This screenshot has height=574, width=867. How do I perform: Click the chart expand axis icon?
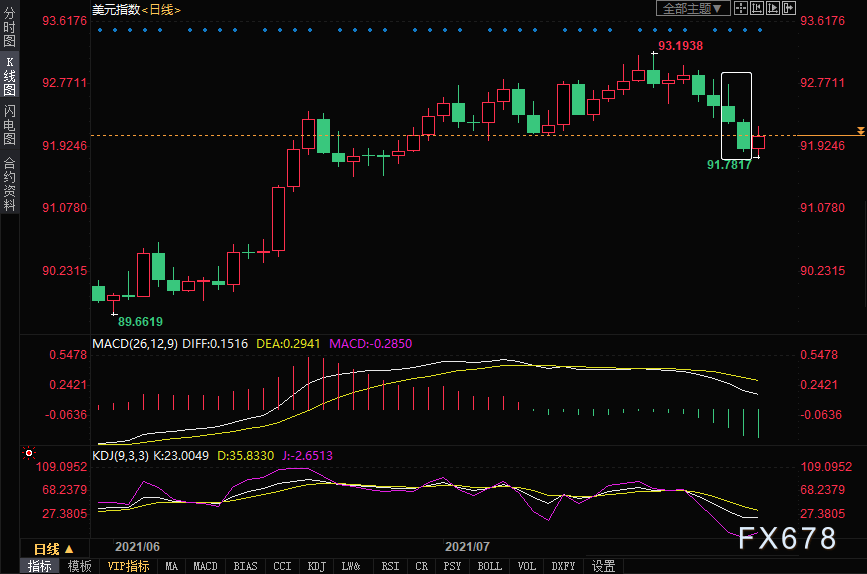pos(773,8)
